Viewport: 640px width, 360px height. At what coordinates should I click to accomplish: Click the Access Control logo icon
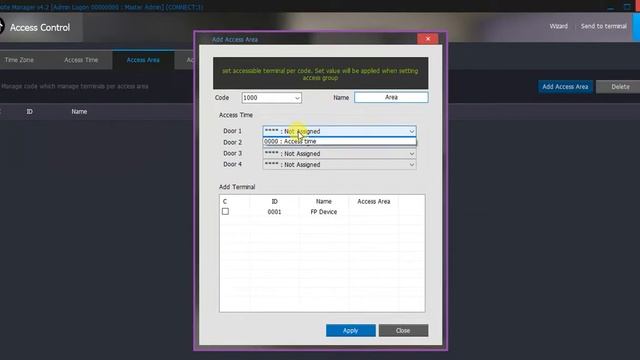click(1, 27)
